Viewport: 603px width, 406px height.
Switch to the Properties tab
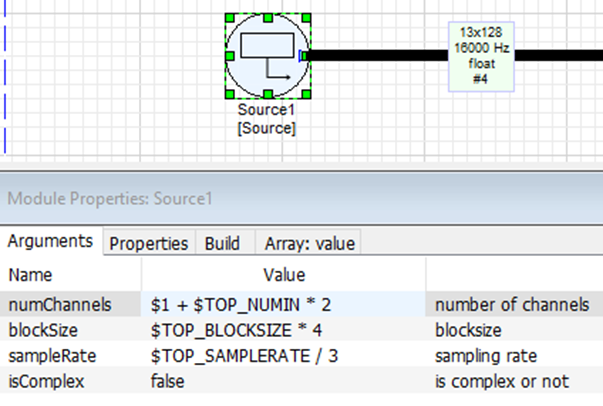click(148, 243)
